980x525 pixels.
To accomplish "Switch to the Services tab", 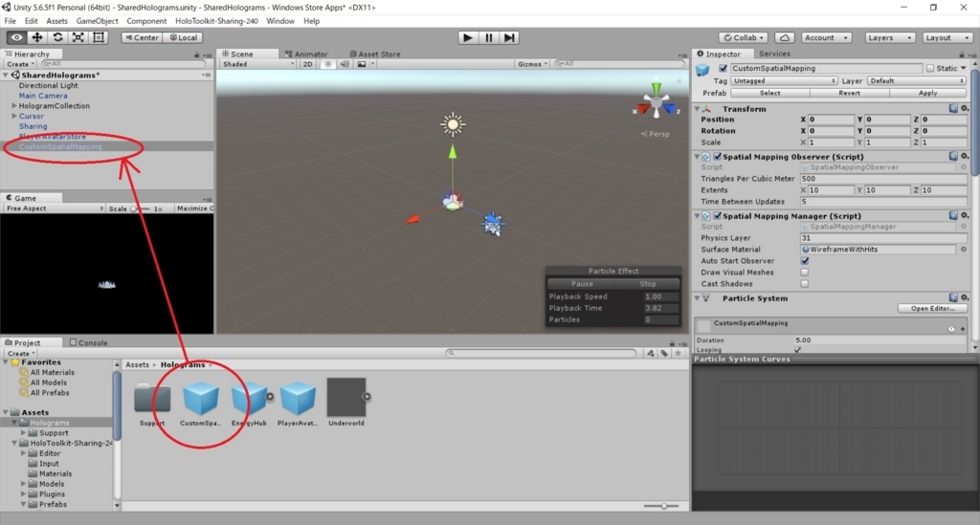I will pyautogui.click(x=774, y=54).
